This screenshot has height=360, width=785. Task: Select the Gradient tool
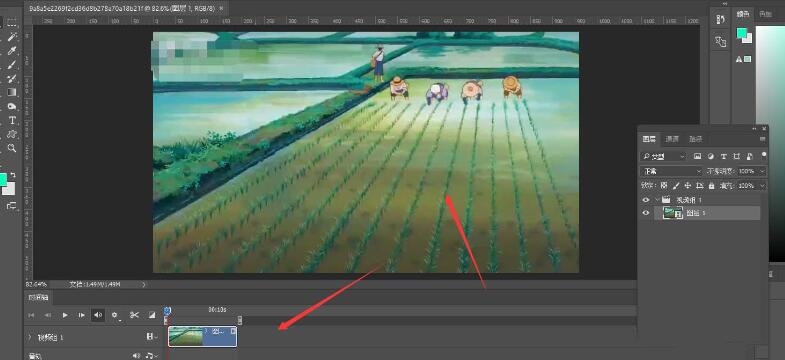(12, 93)
